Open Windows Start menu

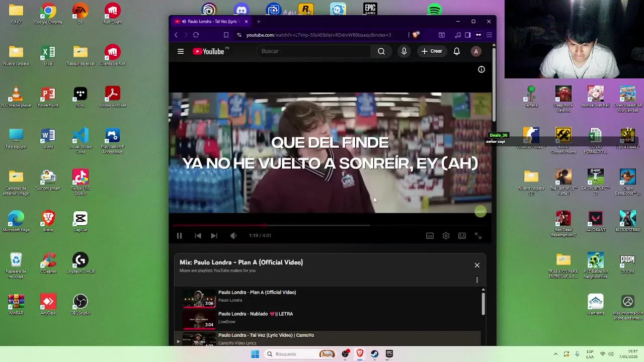(x=255, y=354)
